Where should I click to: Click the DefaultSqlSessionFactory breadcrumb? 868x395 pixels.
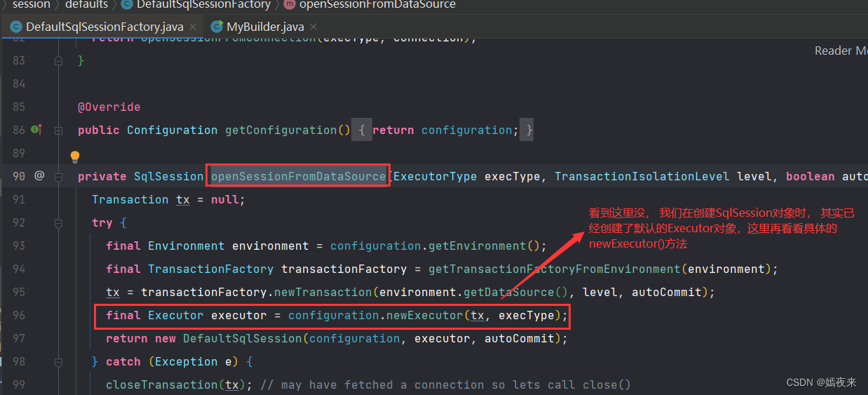point(203,4)
